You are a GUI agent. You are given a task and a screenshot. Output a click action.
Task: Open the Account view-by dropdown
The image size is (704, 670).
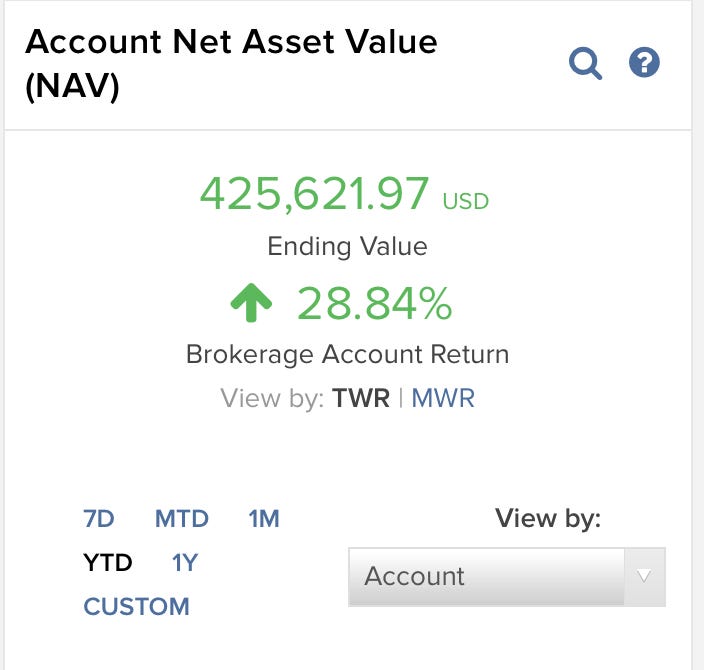coord(490,576)
